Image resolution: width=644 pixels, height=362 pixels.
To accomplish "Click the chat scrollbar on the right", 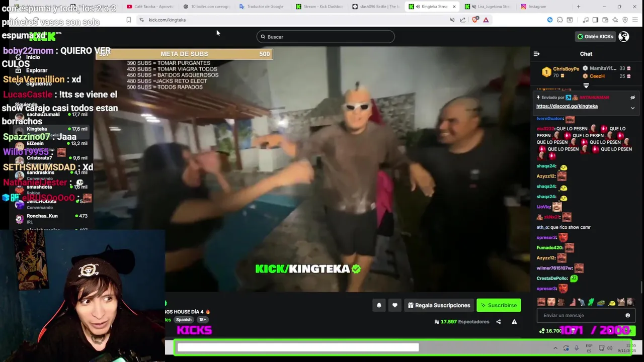I will coord(641,287).
